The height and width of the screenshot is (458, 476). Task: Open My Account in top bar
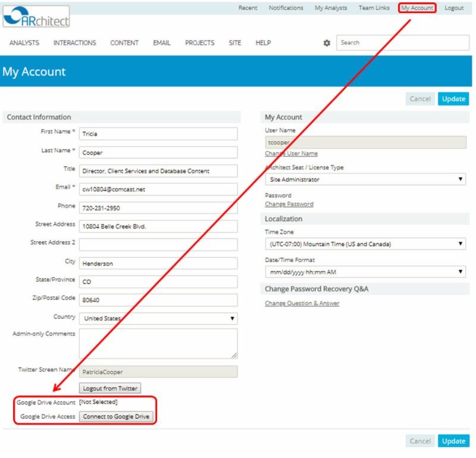[417, 8]
